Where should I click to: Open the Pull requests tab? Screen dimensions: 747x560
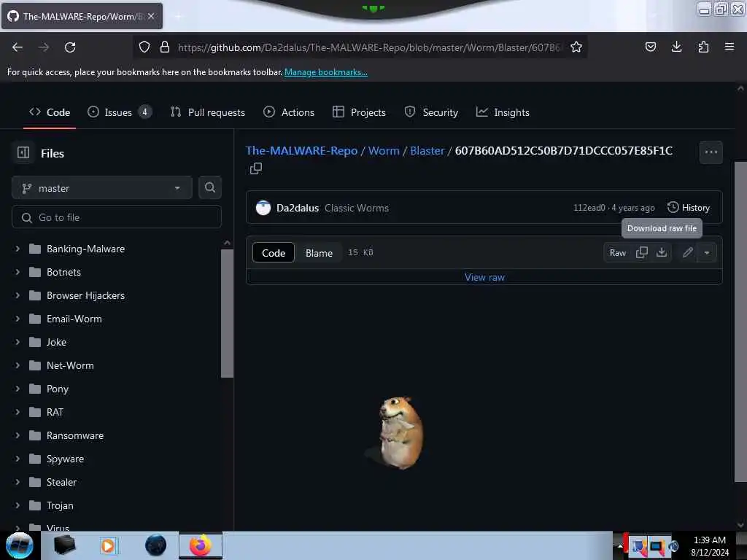tap(208, 112)
